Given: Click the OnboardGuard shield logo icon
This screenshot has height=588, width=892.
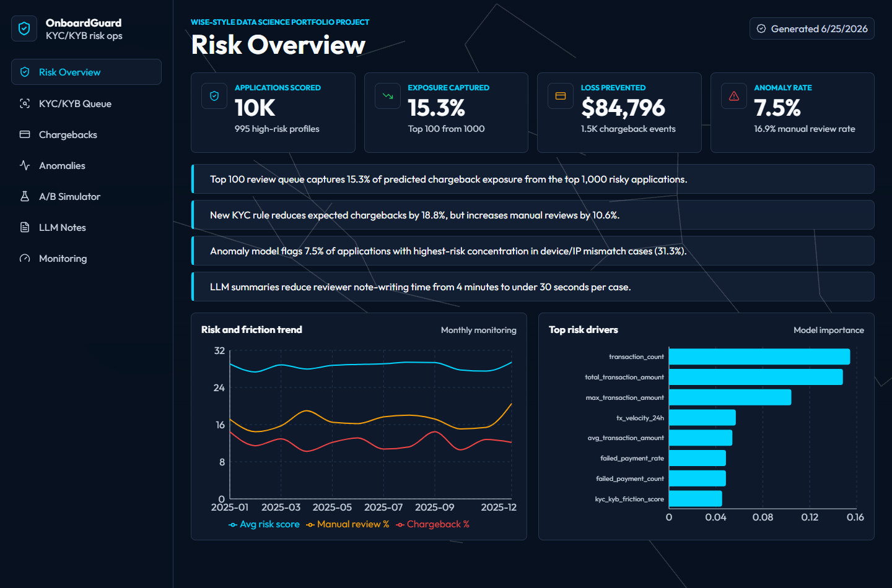Looking at the screenshot, I should point(24,28).
